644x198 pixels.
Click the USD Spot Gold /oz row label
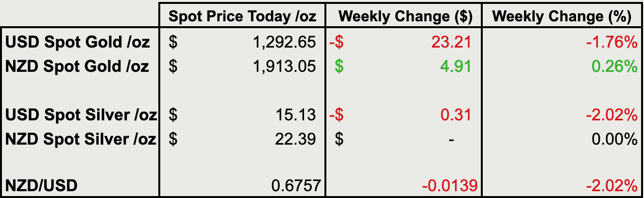78,42
